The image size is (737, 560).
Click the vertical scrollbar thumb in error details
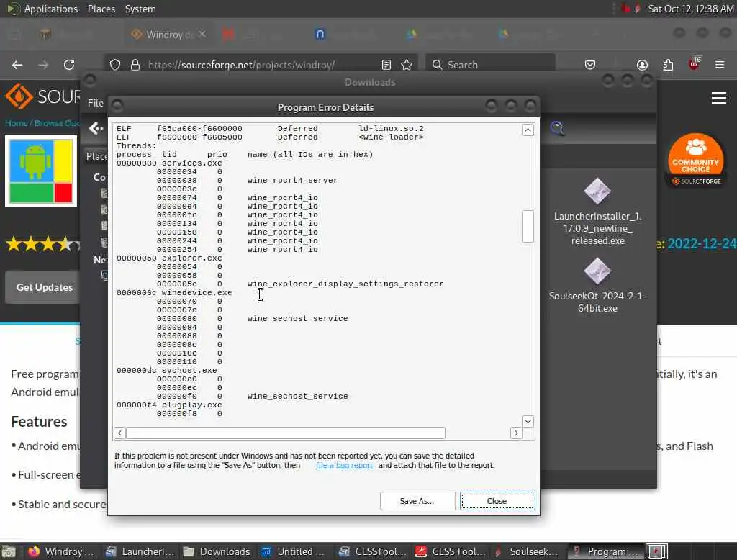[x=528, y=226]
